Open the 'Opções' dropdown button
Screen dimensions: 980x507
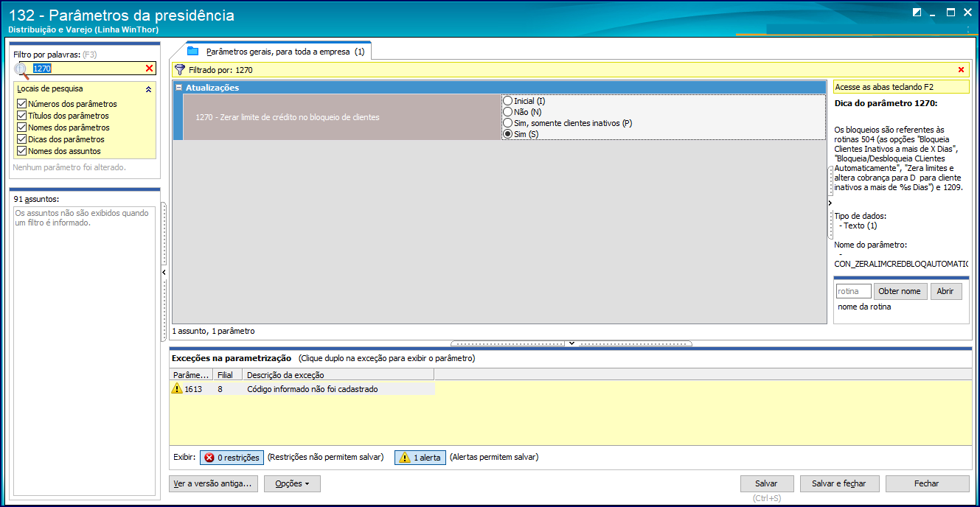coord(293,484)
